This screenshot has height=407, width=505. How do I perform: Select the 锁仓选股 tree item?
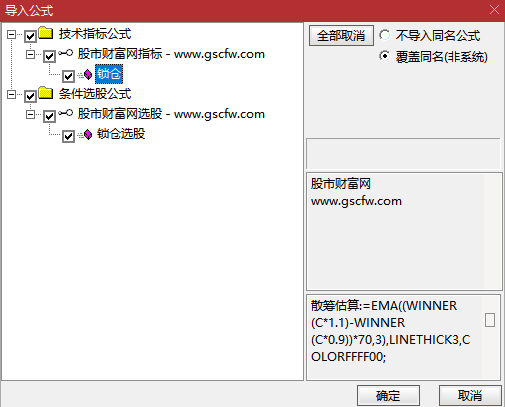point(121,134)
